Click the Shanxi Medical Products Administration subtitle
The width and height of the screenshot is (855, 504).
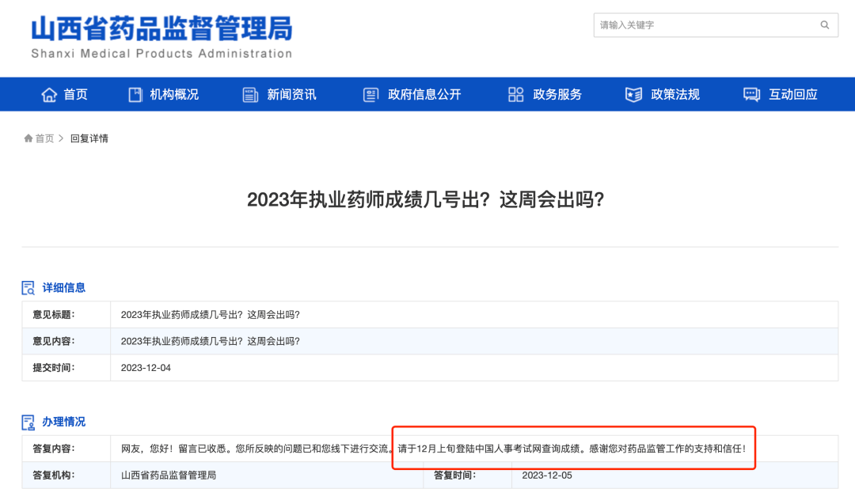(161, 53)
